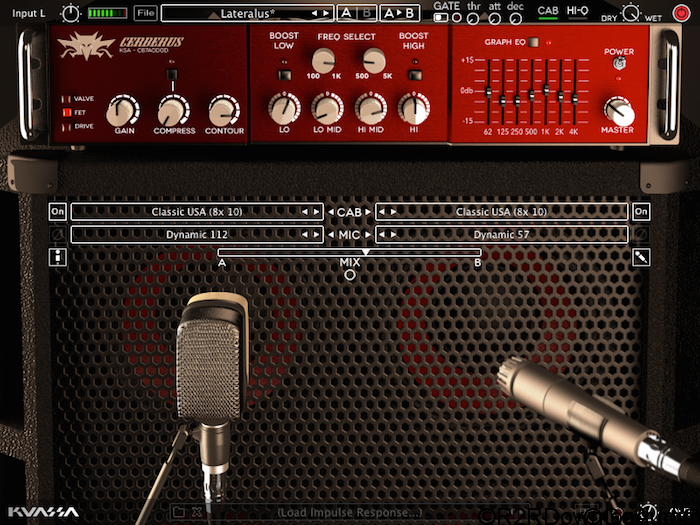Click the input level knob
The width and height of the screenshot is (700, 525).
70,13
